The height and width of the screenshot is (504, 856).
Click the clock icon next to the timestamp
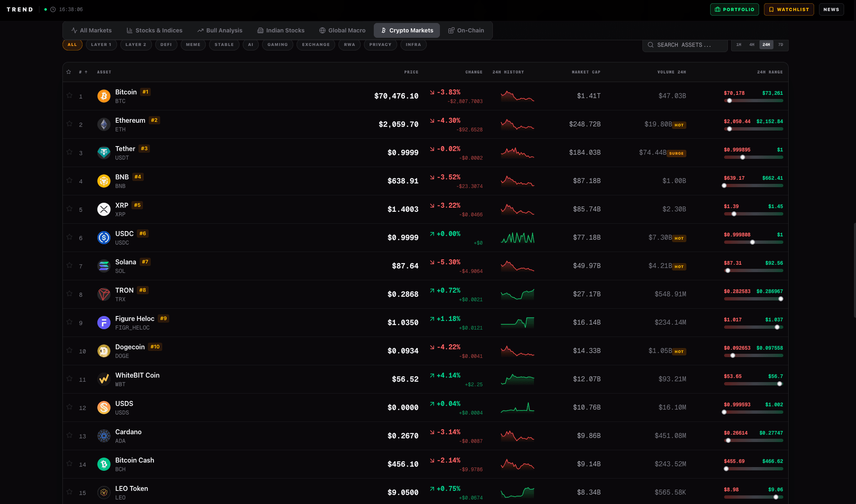click(x=52, y=9)
